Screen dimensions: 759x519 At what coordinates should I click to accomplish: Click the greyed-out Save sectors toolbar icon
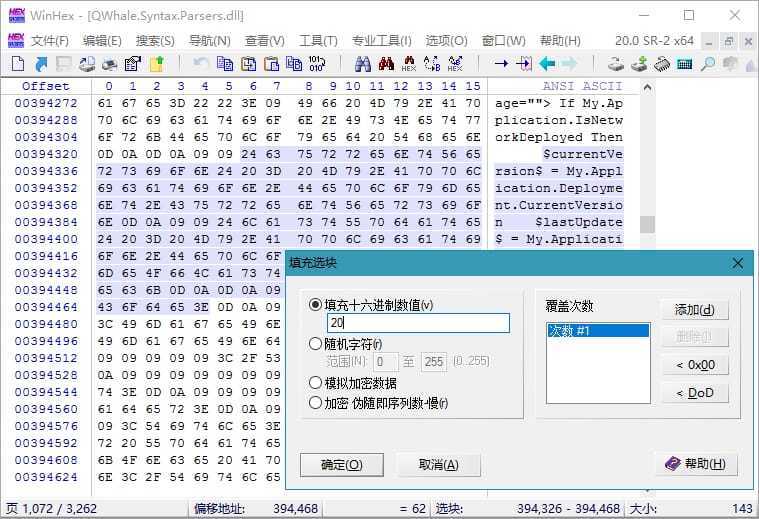(x=64, y=63)
